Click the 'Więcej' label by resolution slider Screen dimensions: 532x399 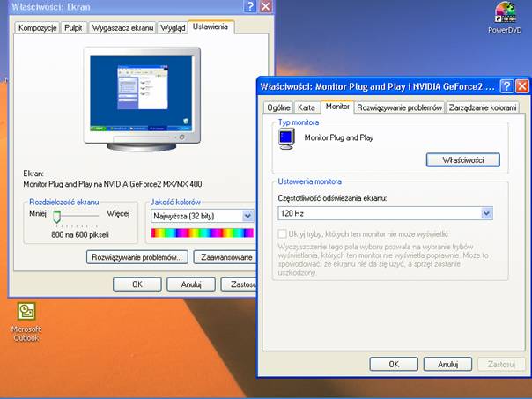point(118,213)
